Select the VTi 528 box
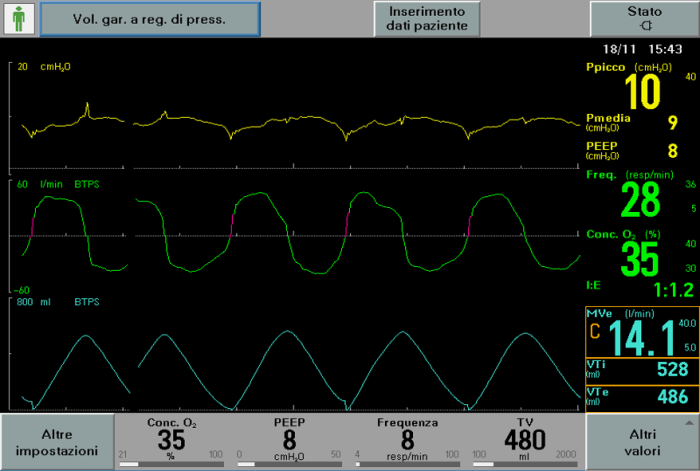 click(x=640, y=371)
